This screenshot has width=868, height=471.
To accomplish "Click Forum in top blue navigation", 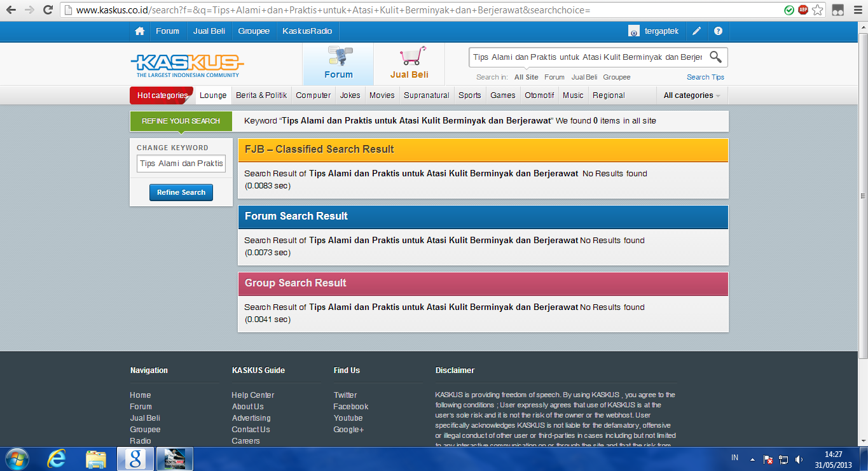I will tap(168, 31).
